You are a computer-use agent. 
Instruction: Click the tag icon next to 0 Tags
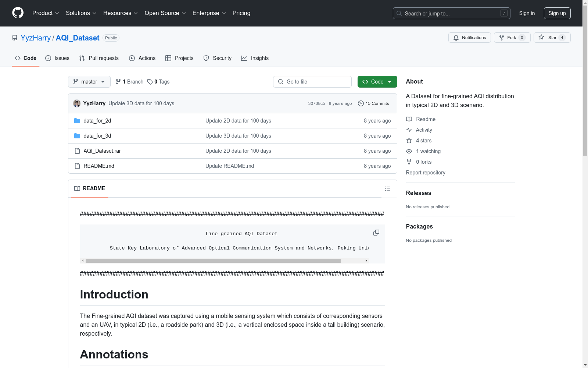(150, 82)
